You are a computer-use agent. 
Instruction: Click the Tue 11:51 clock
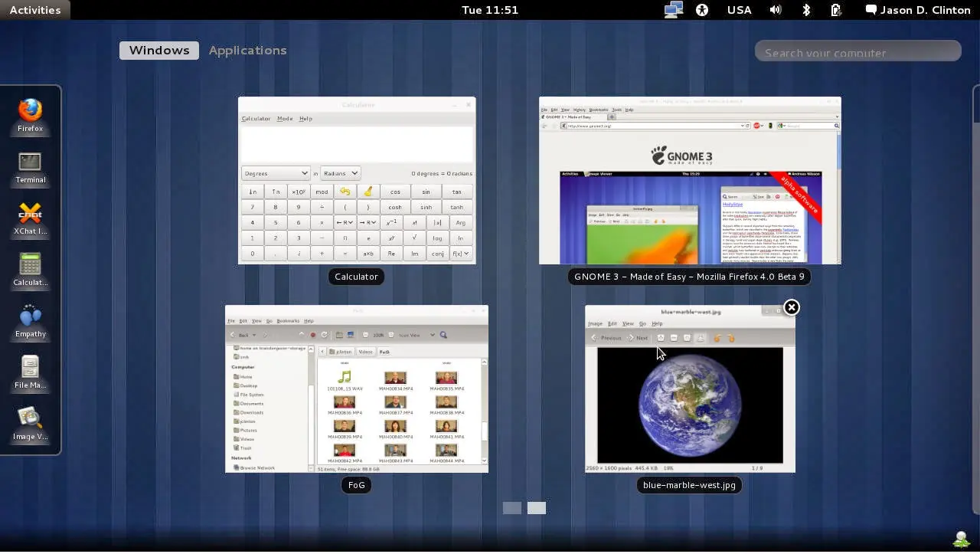490,10
